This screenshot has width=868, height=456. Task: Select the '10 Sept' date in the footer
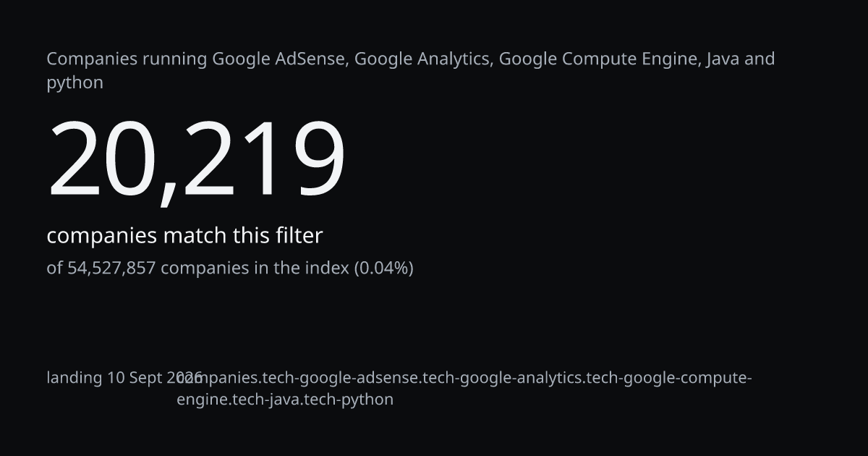[135, 378]
